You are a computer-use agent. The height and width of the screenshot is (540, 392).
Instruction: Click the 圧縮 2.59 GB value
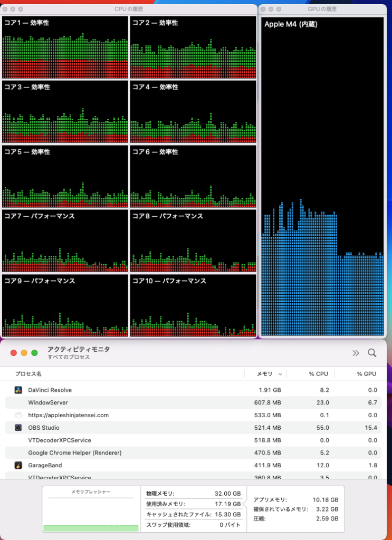click(327, 518)
